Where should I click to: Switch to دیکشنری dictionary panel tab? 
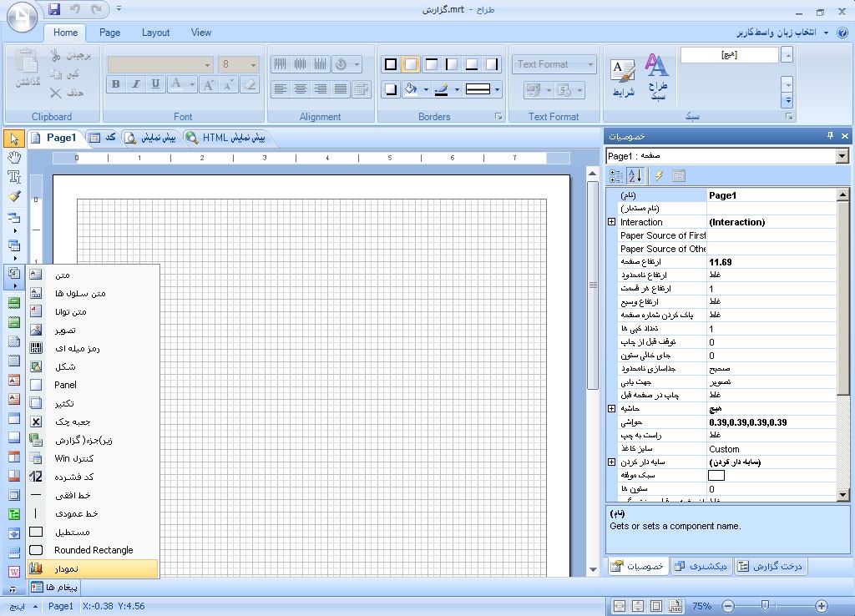pos(701,567)
